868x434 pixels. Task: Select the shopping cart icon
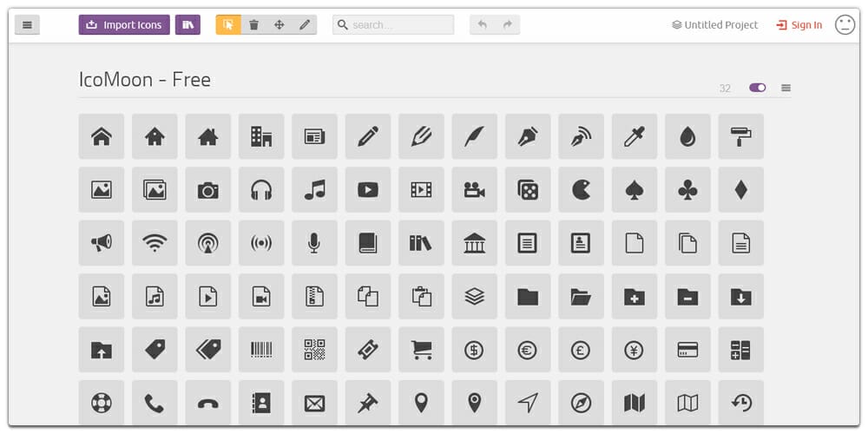[x=421, y=349]
